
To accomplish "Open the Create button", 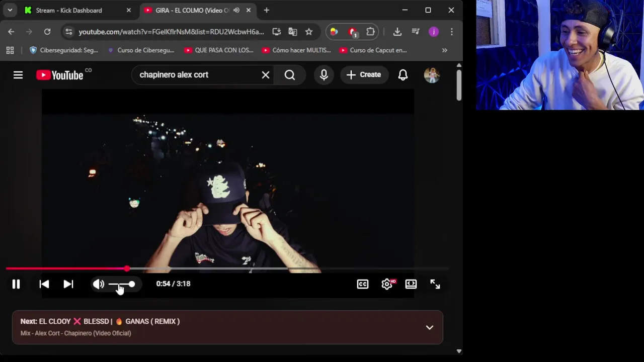I will click(364, 75).
